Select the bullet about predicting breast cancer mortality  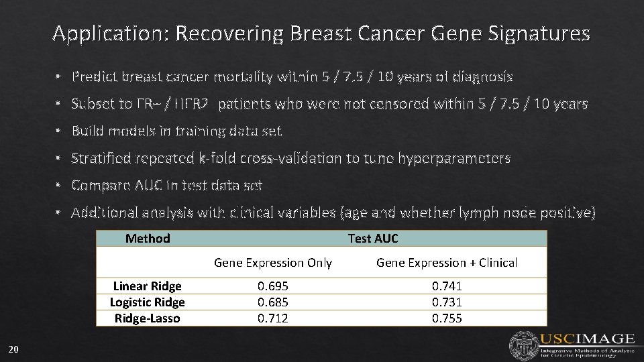pyautogui.click(x=292, y=76)
